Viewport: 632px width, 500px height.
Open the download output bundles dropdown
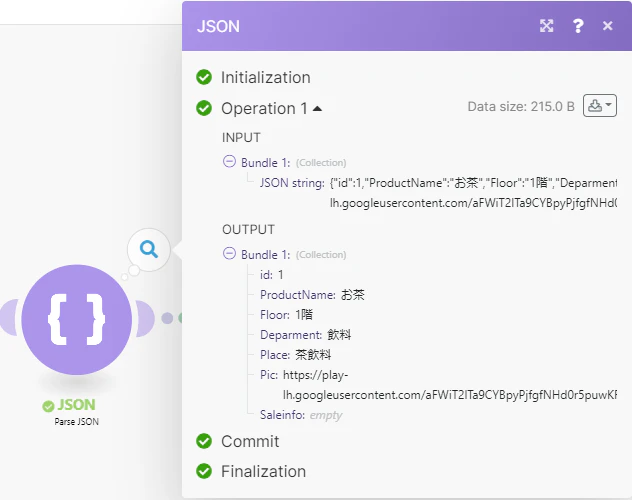pyautogui.click(x=600, y=106)
